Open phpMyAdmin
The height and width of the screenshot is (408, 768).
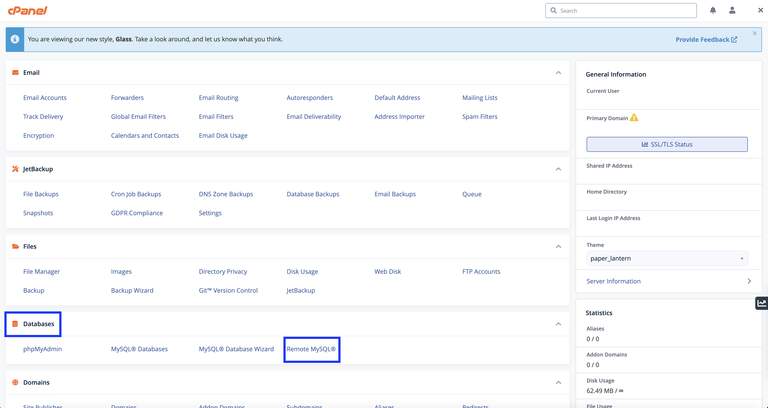point(43,349)
